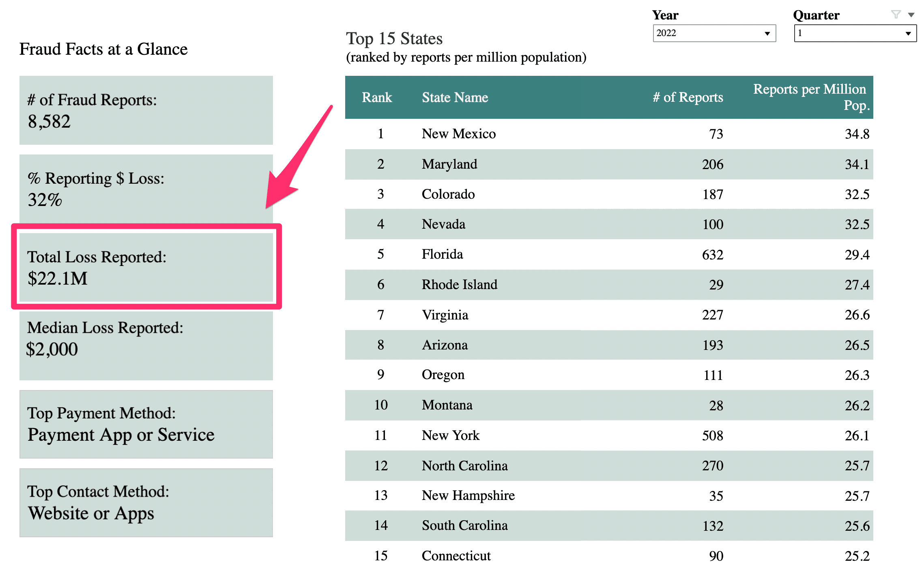The width and height of the screenshot is (924, 579).
Task: Select the Florida state name
Action: [442, 254]
